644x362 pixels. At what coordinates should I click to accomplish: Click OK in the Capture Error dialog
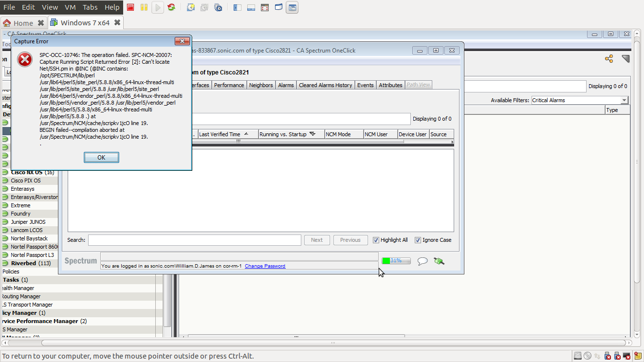[x=101, y=157]
